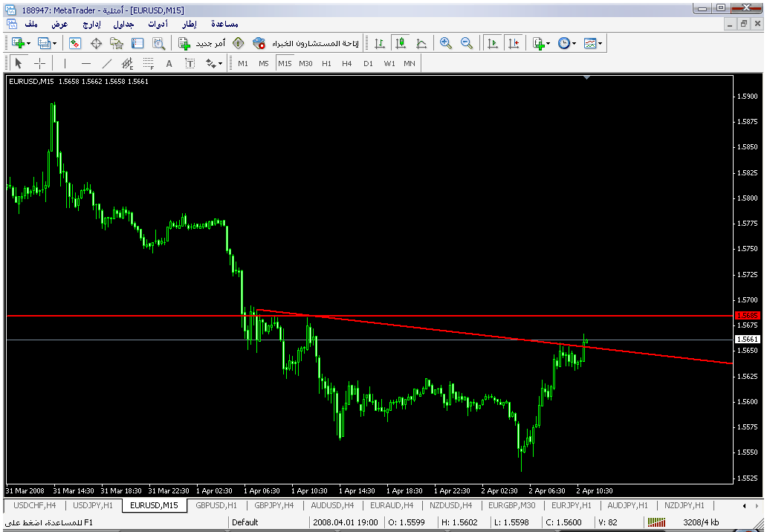Viewport: 767px width, 532px height.
Task: Switch to the GBPUSD,H1 chart tab
Action: (x=216, y=505)
